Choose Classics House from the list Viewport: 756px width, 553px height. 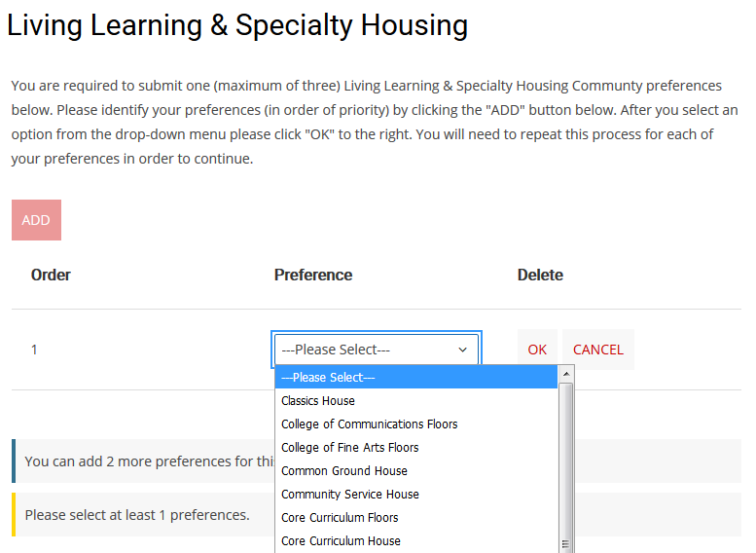tap(318, 401)
